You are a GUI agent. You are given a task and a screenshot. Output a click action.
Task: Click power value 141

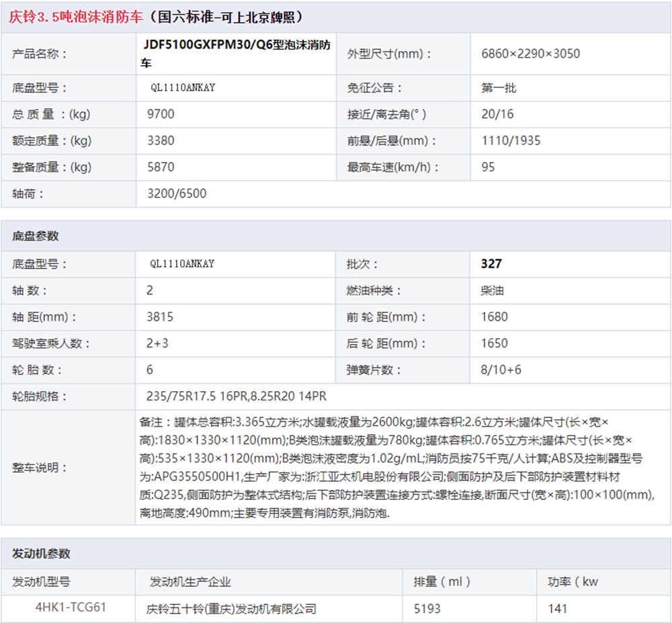click(x=558, y=608)
